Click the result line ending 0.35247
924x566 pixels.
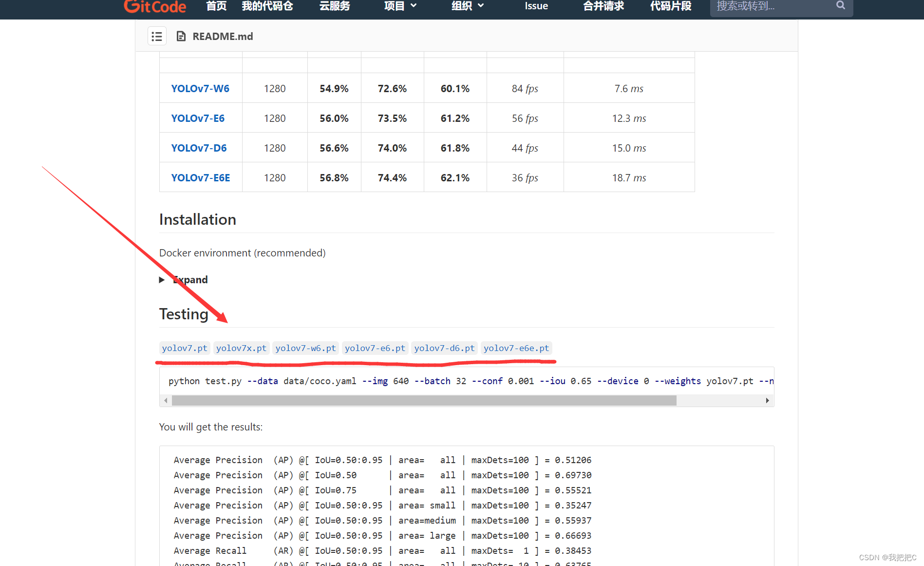382,506
